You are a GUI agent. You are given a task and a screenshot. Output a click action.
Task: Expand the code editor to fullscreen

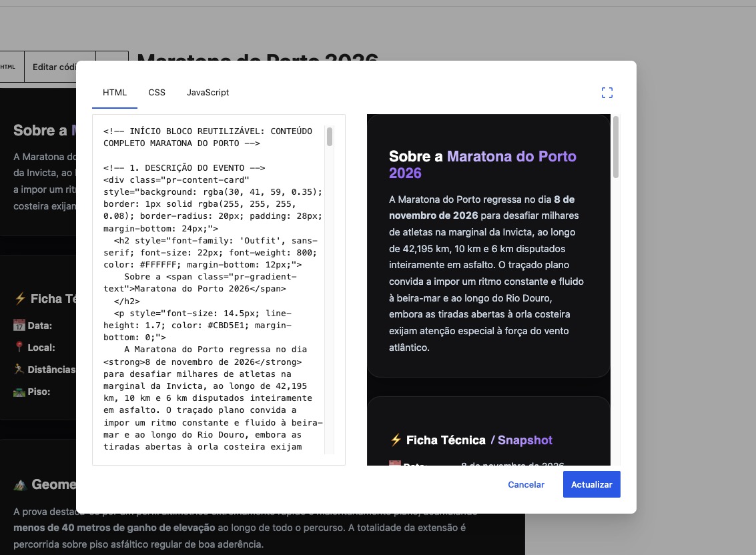(607, 93)
